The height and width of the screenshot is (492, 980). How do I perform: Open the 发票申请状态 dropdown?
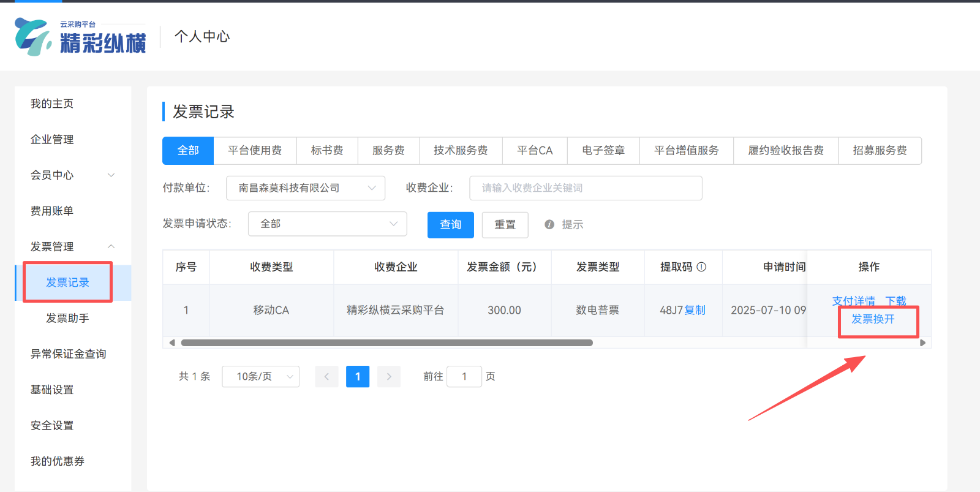(327, 224)
